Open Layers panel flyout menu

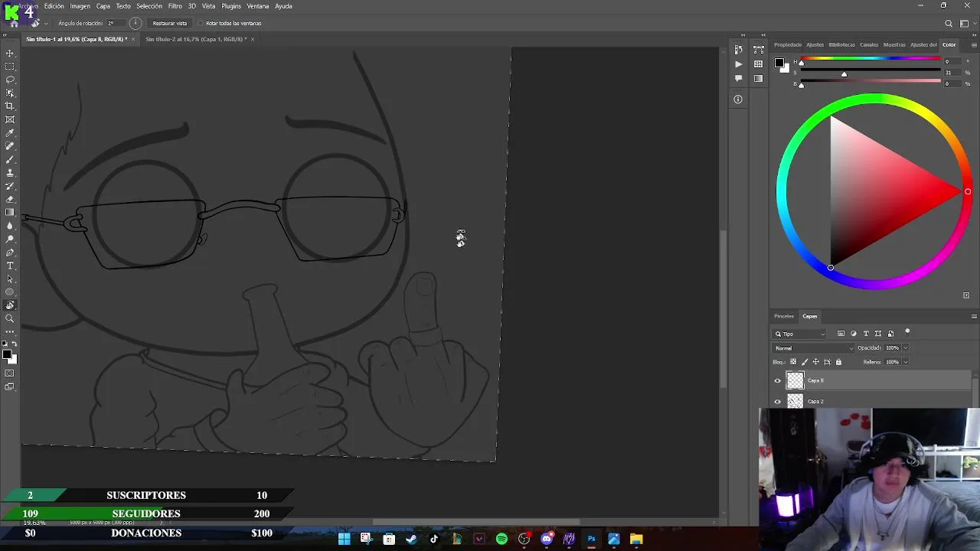[x=974, y=316]
